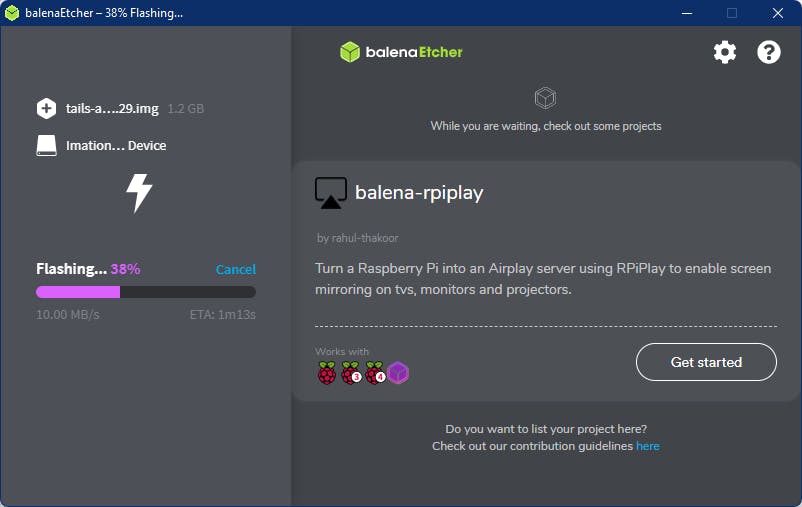Screen dimensions: 802x507
Task: Click the tails-a....29.img file name
Action: click(112, 108)
